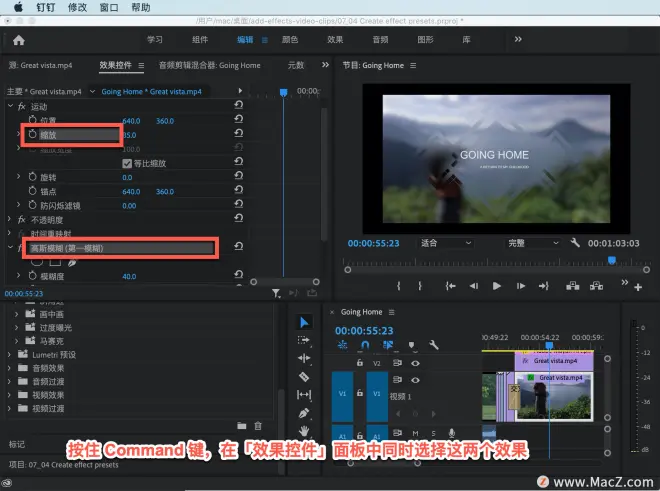Select the Ripple Edit tool
This screenshot has width=660, height=491.
304,358
